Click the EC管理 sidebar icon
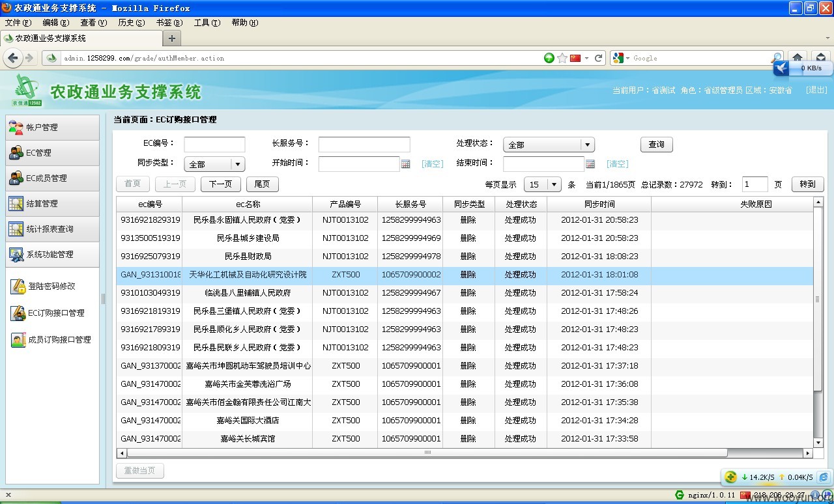 pyautogui.click(x=16, y=153)
